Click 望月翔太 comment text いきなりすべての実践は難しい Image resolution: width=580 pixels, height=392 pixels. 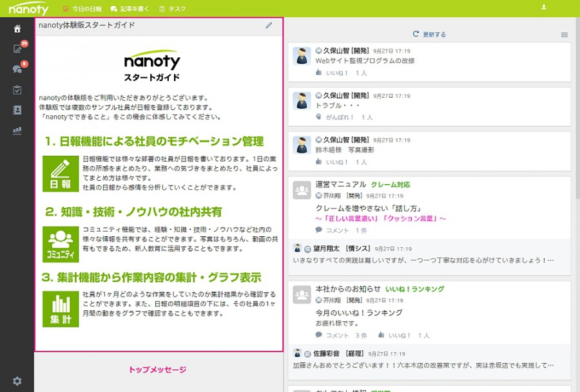pyautogui.click(x=423, y=260)
